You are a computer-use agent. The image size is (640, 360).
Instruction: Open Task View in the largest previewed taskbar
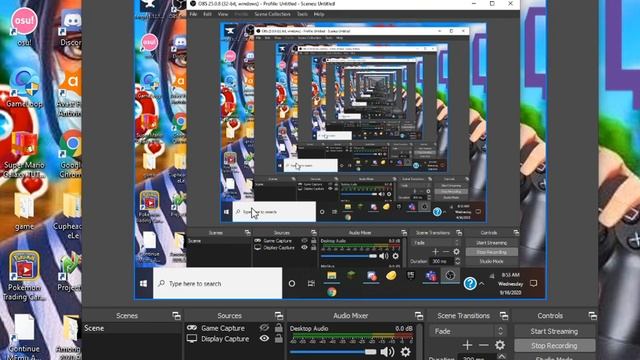coord(311,283)
